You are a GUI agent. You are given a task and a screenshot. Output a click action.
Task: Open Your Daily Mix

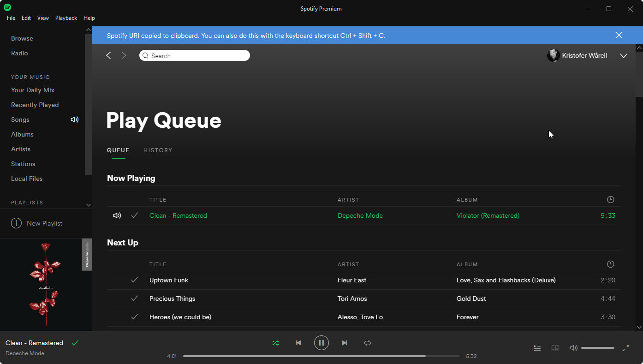pos(33,90)
